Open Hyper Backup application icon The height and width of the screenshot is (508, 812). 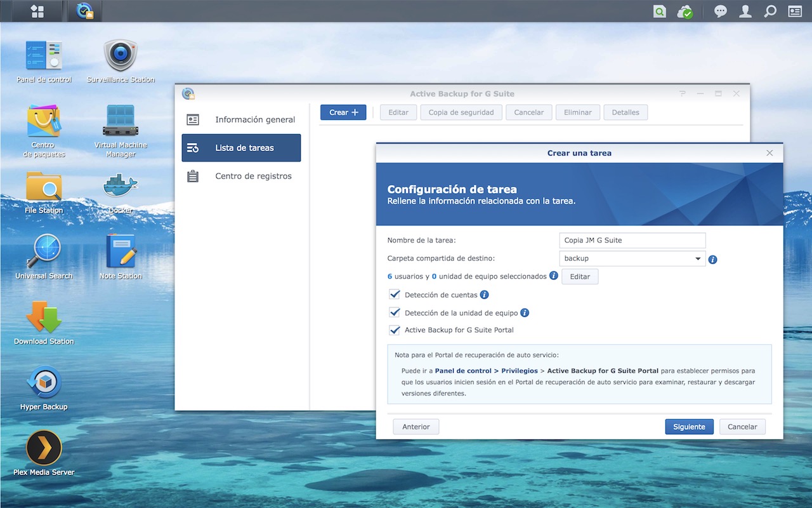pyautogui.click(x=44, y=384)
